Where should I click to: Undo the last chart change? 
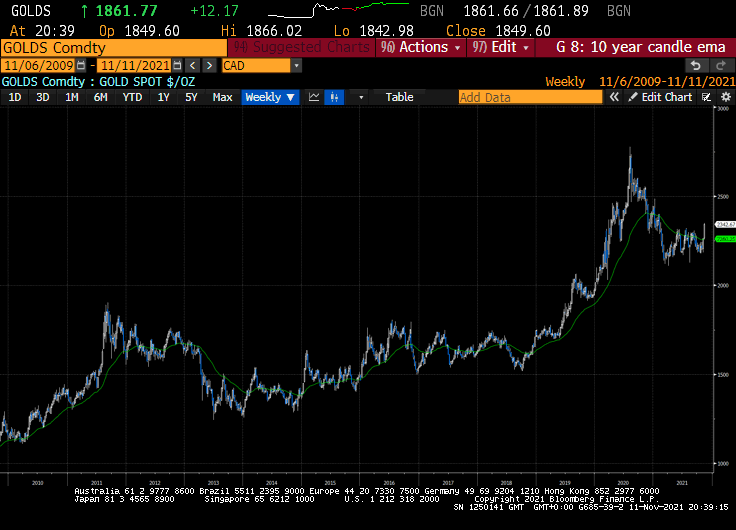(x=696, y=65)
